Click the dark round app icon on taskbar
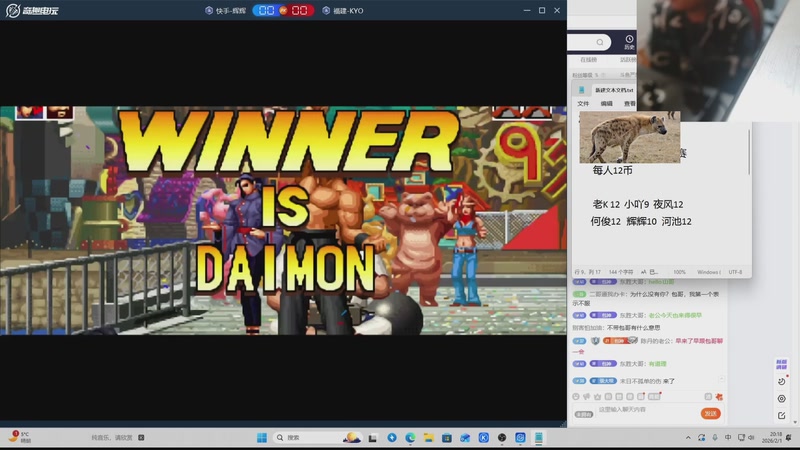 [502, 438]
